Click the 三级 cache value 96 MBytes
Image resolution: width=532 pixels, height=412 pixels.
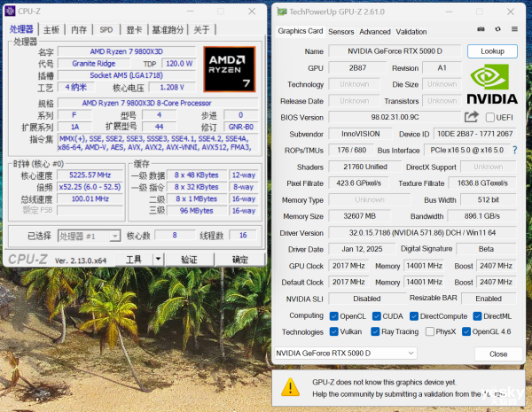(x=197, y=211)
